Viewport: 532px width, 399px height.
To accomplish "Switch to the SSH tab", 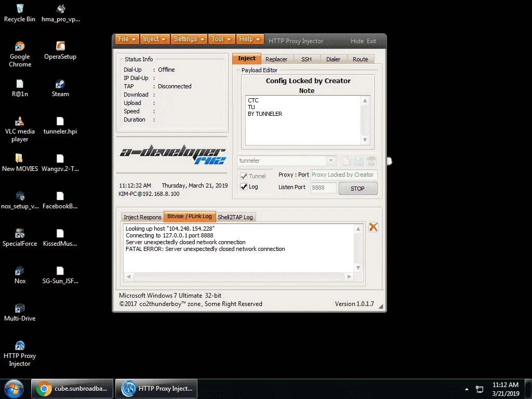I will 307,59.
